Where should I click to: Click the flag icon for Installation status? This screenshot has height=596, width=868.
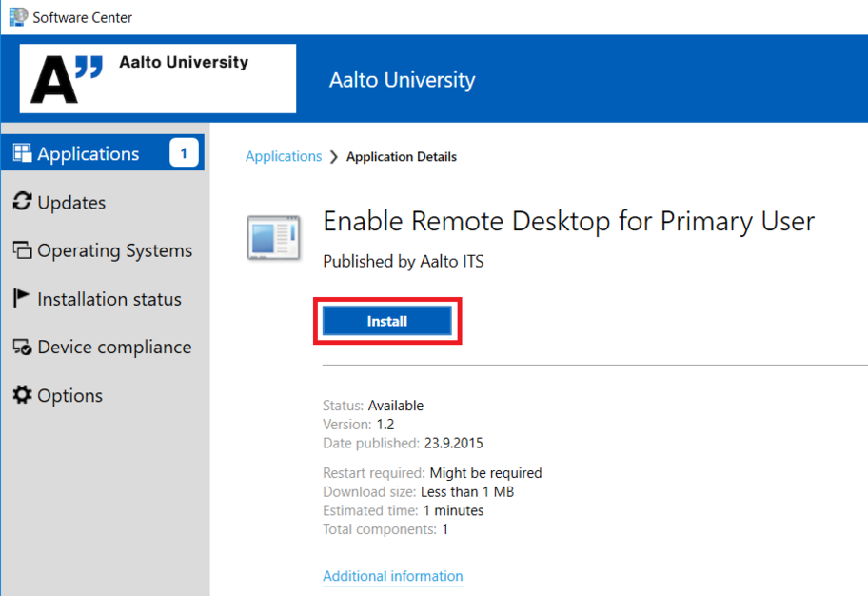click(22, 299)
